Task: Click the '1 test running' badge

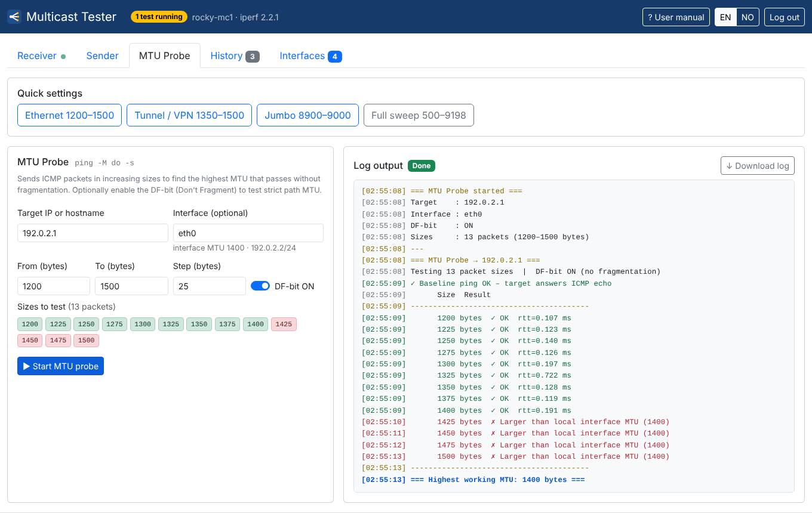Action: coord(159,17)
